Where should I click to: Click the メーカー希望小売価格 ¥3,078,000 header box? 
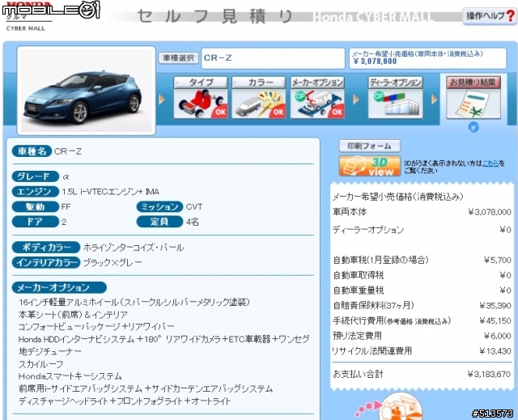pos(428,58)
